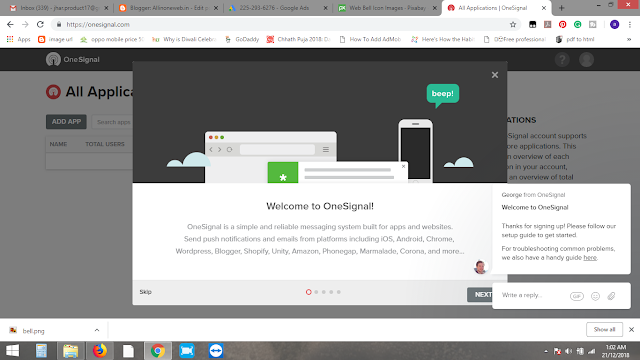Open the help question mark icon
Viewport: 640px width, 360px height.
point(562,60)
